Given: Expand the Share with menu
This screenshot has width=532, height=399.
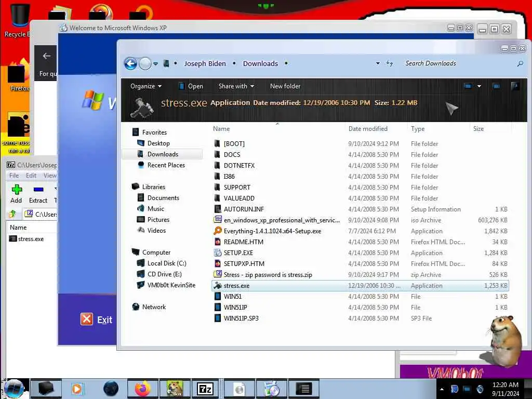Looking at the screenshot, I should tap(236, 86).
